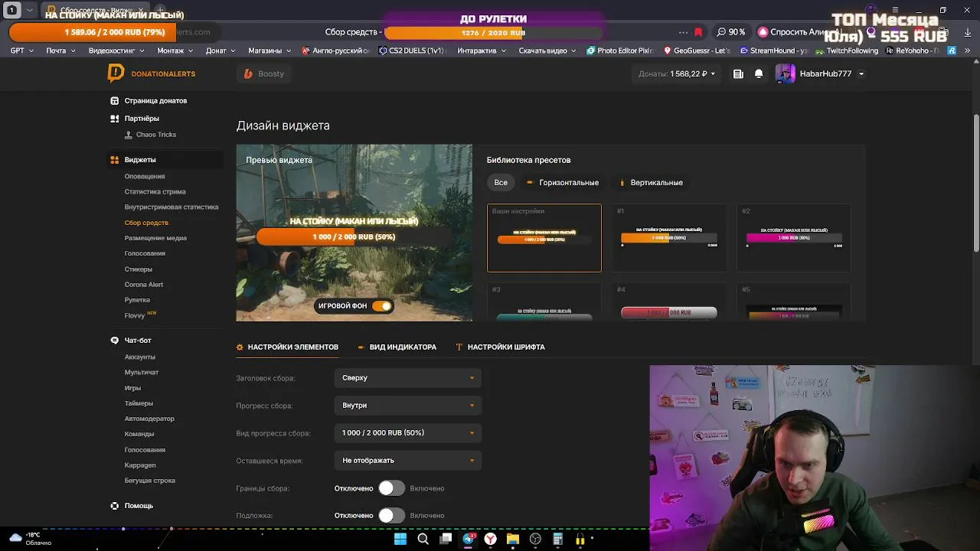Open Мультичат in the sidebar
The height and width of the screenshot is (551, 980).
(x=142, y=372)
